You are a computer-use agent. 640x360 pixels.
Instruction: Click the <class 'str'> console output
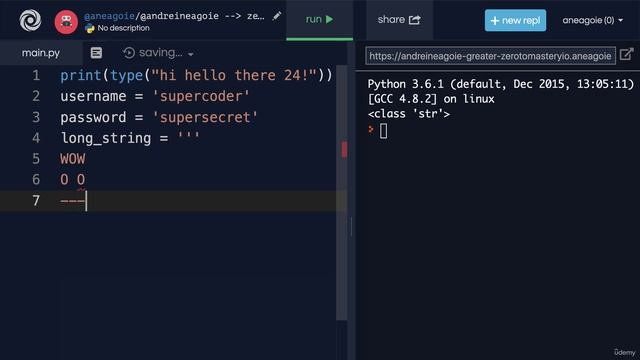coord(409,114)
